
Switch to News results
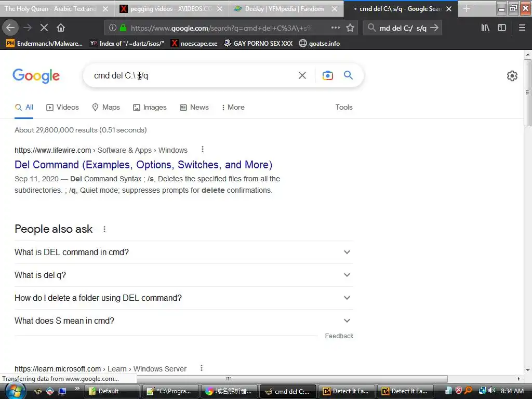point(194,107)
